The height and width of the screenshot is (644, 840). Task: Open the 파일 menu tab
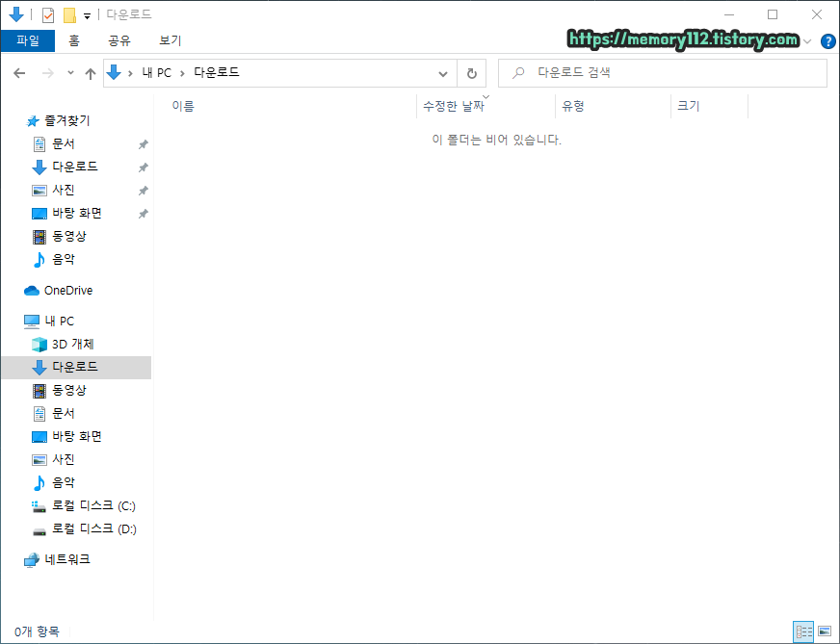coord(28,40)
